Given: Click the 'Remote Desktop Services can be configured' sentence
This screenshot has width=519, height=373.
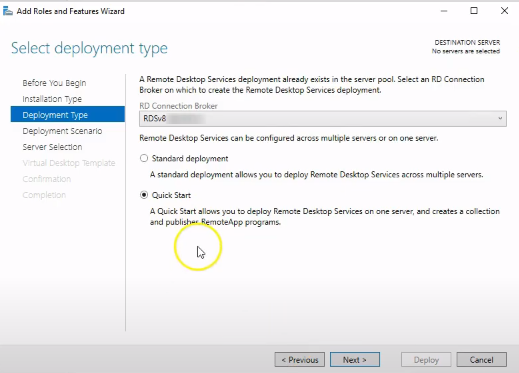Looking at the screenshot, I should tap(289, 138).
